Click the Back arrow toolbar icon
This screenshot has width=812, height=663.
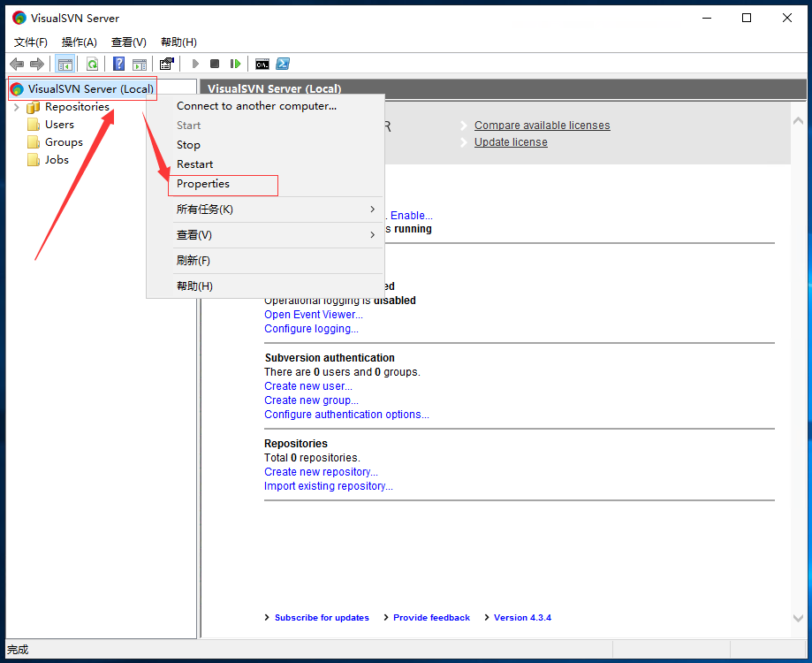click(17, 64)
